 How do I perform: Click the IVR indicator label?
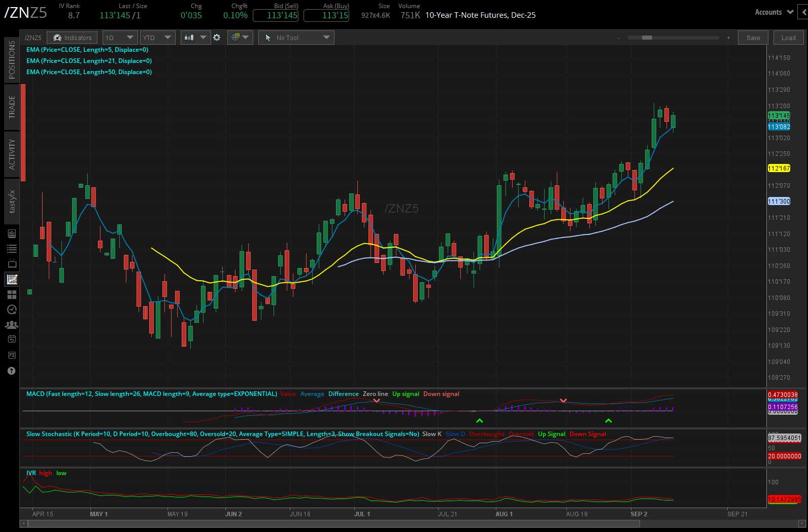tap(31, 473)
